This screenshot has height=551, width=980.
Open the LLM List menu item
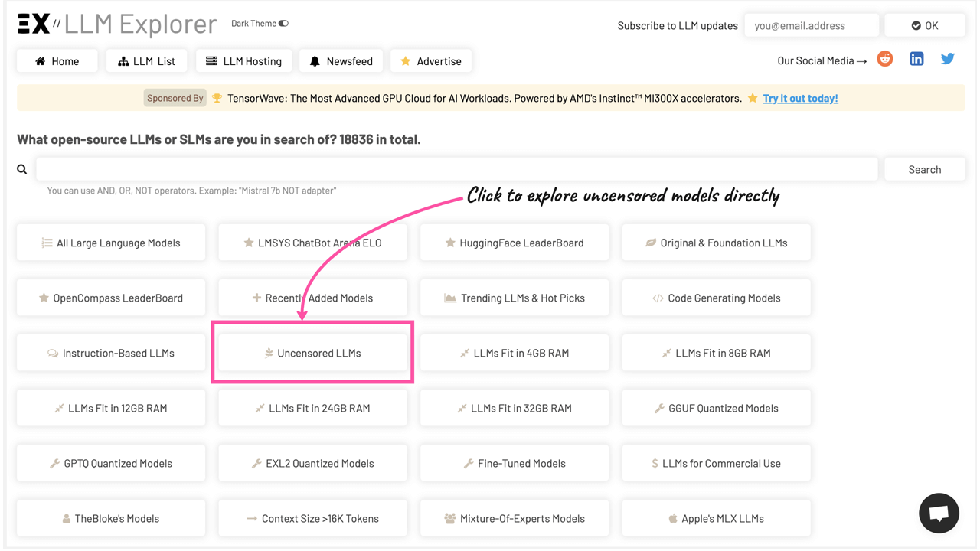point(145,61)
